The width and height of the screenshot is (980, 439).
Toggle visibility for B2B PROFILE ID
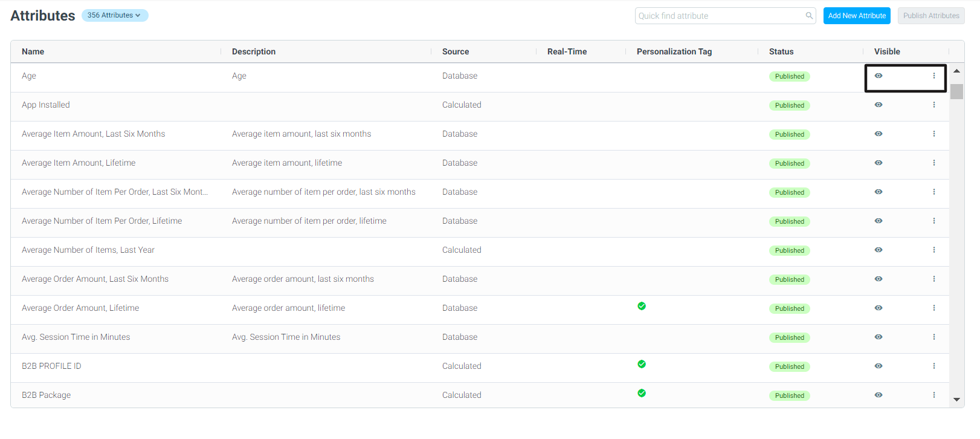click(878, 366)
